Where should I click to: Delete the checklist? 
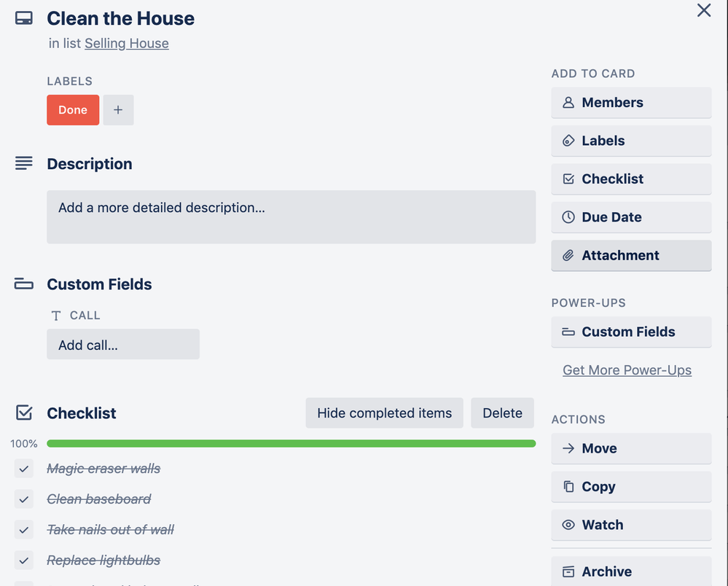(x=502, y=413)
